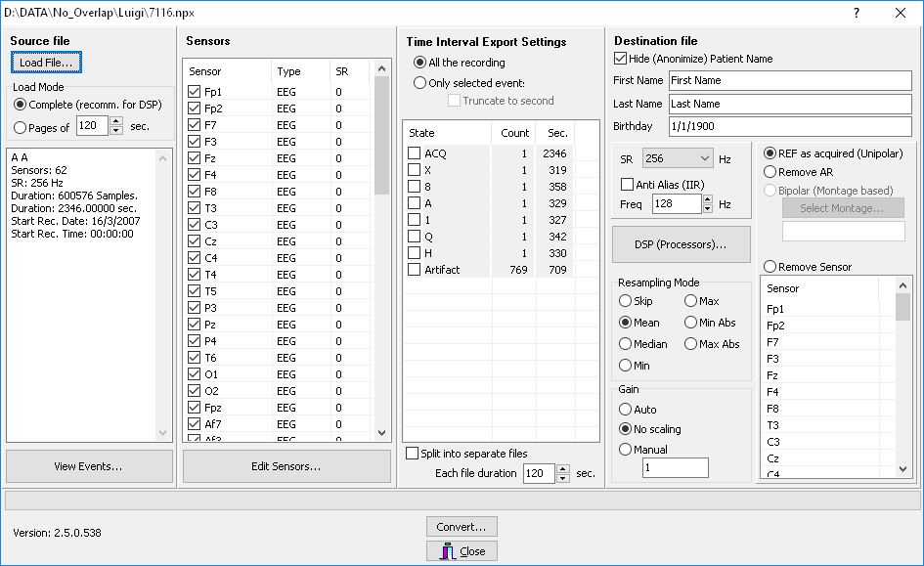Uncheck the Fp1 sensor
The image size is (924, 566).
(194, 92)
